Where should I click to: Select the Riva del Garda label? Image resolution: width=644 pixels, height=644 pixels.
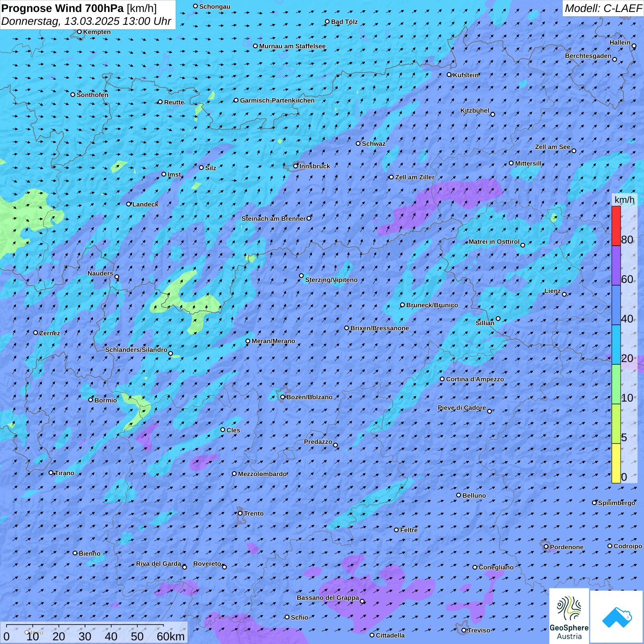(159, 563)
